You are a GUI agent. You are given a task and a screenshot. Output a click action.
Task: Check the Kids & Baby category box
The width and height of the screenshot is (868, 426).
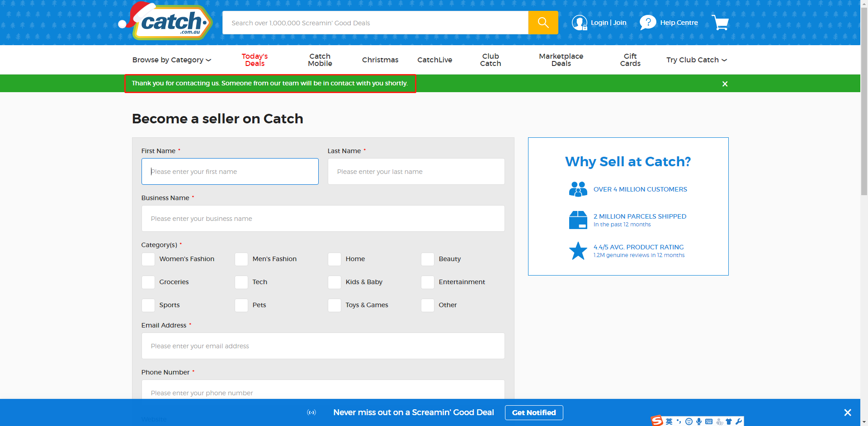(x=335, y=282)
